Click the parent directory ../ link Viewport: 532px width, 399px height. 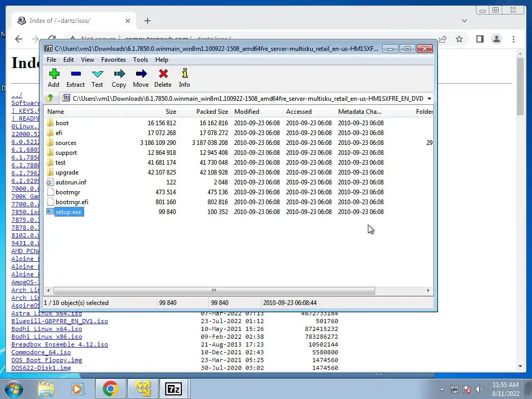tap(17, 95)
